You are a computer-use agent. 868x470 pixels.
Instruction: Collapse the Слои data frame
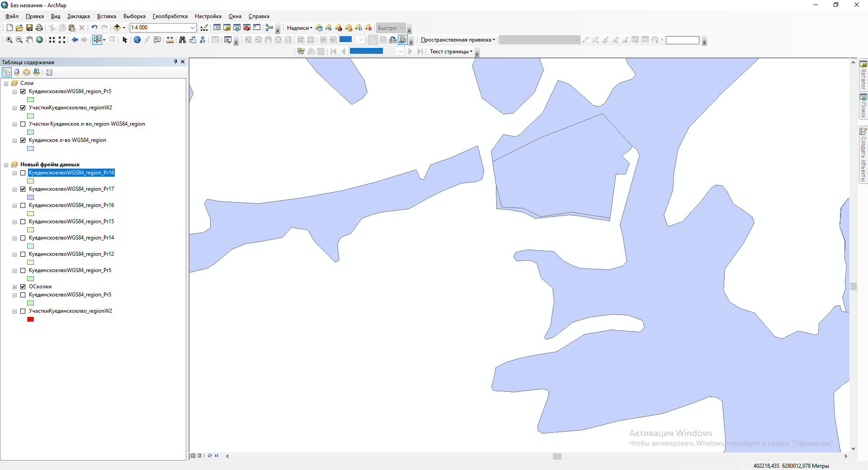[6, 84]
